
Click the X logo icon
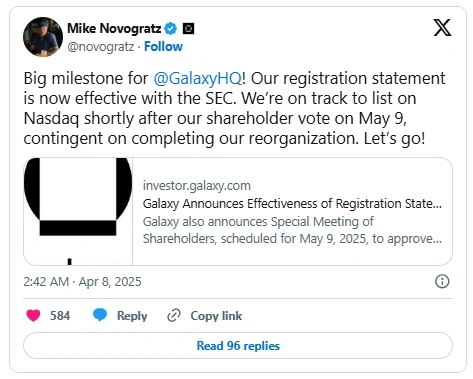(x=442, y=27)
